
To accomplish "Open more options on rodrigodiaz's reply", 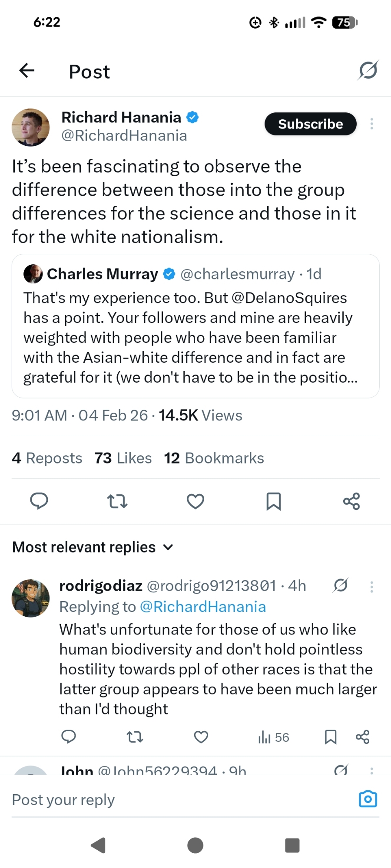I will click(x=371, y=587).
